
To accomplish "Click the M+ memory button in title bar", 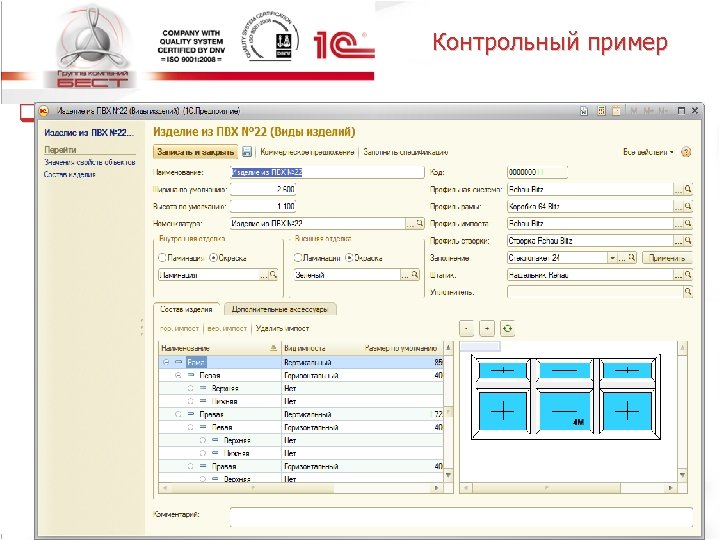I will 648,111.
